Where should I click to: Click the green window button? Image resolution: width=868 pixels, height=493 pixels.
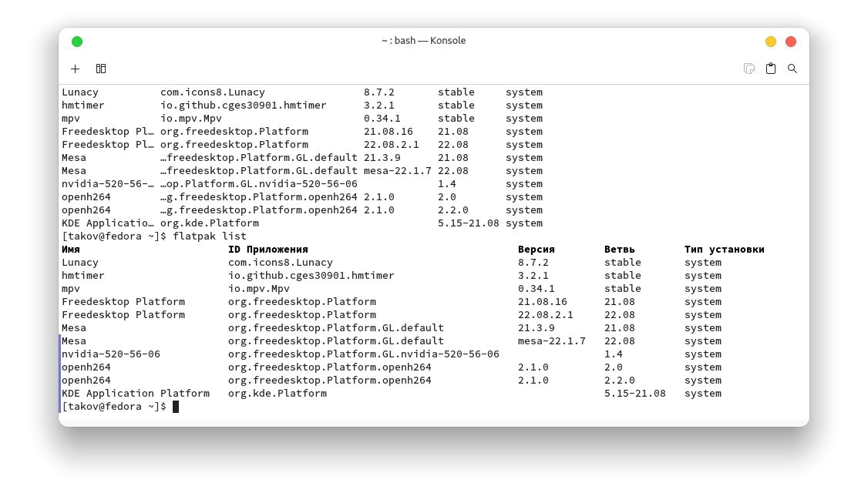(77, 42)
